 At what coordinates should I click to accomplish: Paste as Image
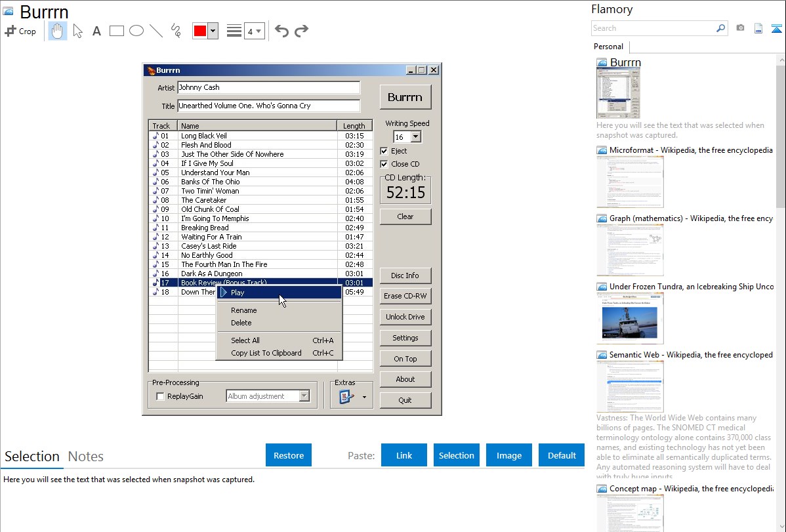click(508, 455)
